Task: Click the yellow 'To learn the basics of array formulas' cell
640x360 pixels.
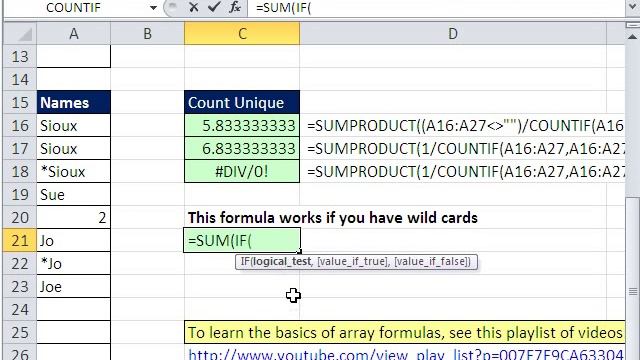Action: tap(405, 332)
